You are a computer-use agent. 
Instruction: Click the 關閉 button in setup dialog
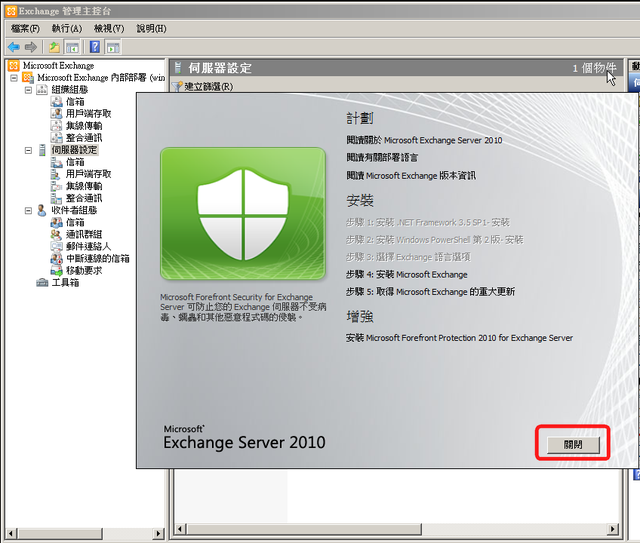(x=573, y=445)
